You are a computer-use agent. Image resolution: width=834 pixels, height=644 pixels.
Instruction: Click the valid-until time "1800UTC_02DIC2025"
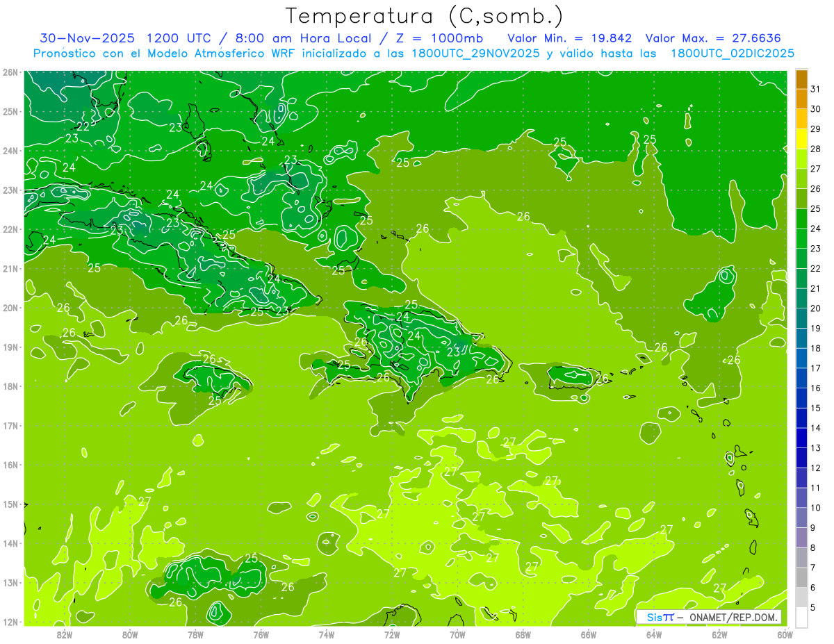pos(733,53)
